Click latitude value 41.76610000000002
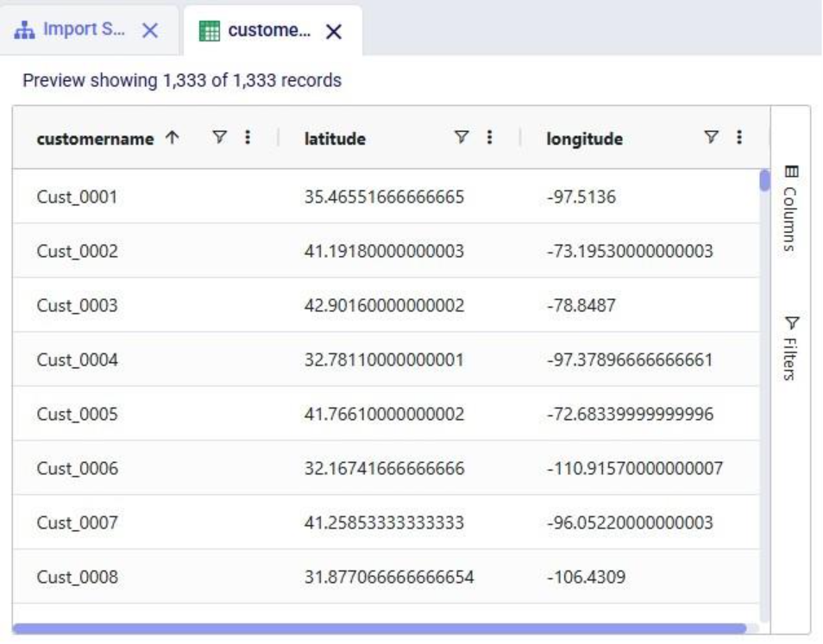 pyautogui.click(x=384, y=415)
